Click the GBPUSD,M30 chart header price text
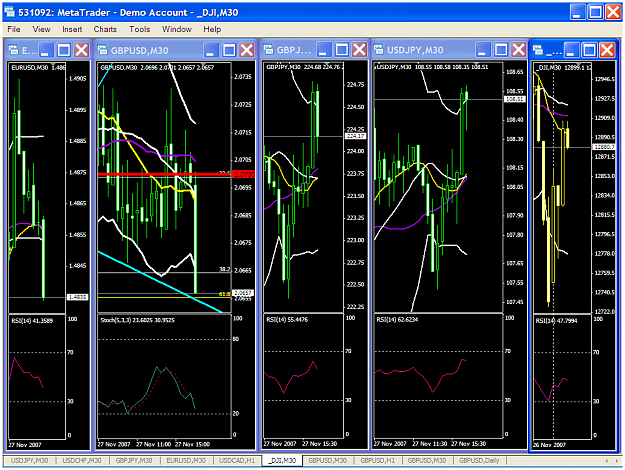The width and height of the screenshot is (625, 470). click(157, 67)
